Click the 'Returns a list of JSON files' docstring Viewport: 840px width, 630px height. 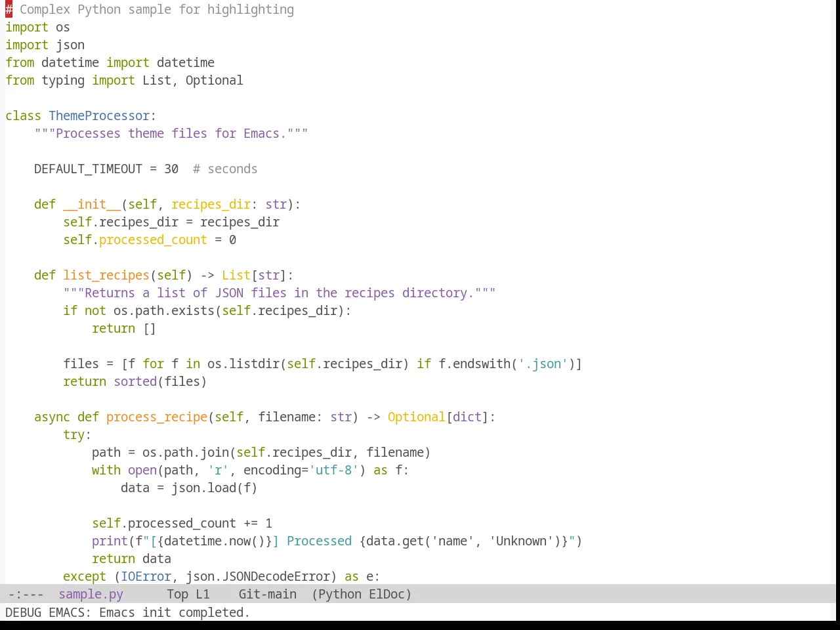coord(280,293)
